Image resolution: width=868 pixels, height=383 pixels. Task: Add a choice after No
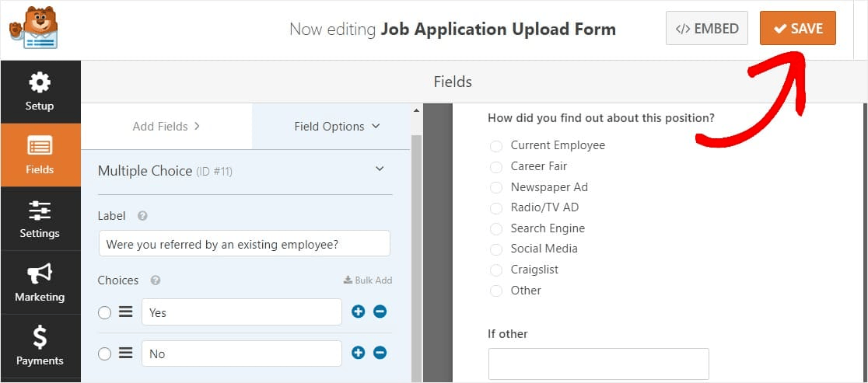click(x=358, y=353)
